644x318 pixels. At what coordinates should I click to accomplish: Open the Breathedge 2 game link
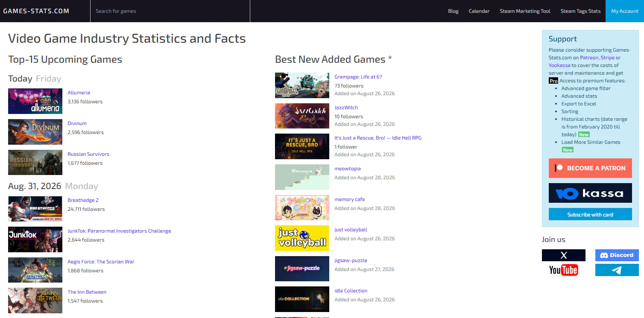83,200
